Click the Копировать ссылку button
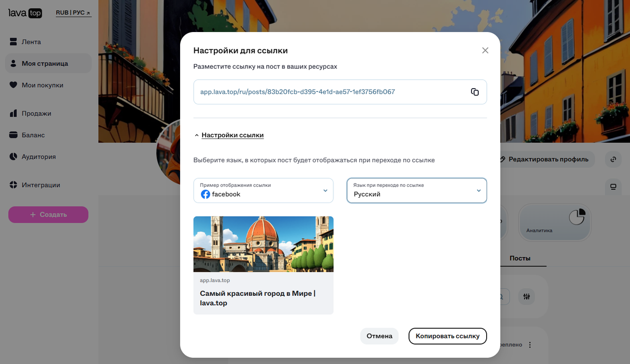This screenshot has height=364, width=630. point(448,336)
